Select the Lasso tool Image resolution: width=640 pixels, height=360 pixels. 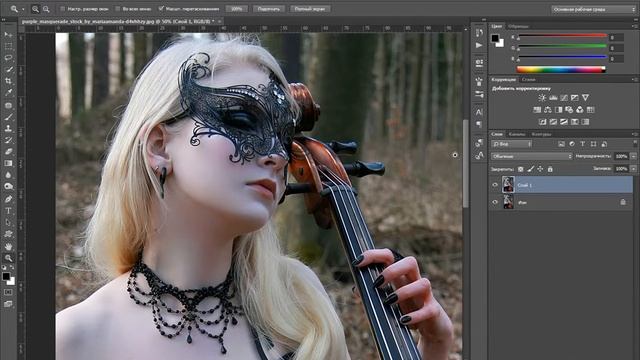(x=8, y=58)
